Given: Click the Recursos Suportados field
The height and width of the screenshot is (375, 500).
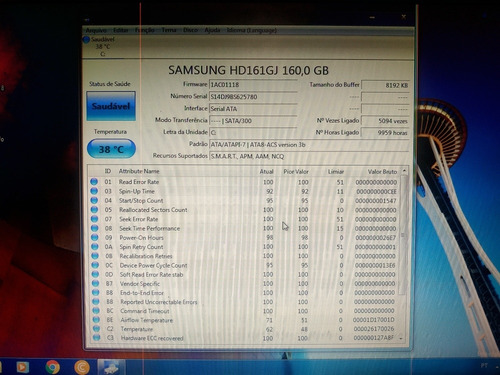Looking at the screenshot, I should (309, 156).
